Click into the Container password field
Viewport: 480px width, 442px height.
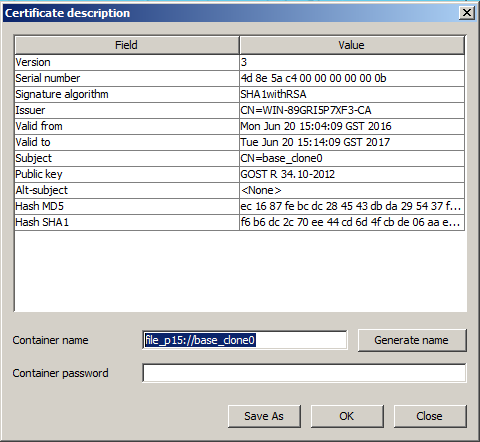pos(304,373)
